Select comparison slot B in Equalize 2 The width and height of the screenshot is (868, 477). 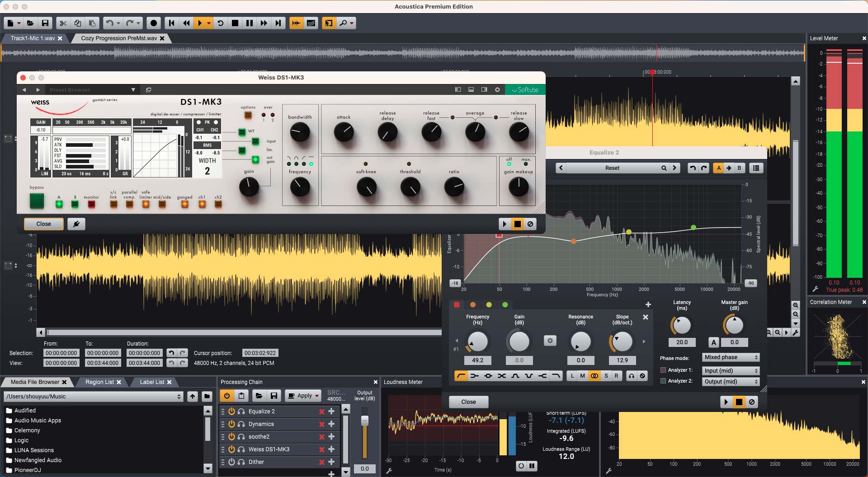(x=739, y=168)
